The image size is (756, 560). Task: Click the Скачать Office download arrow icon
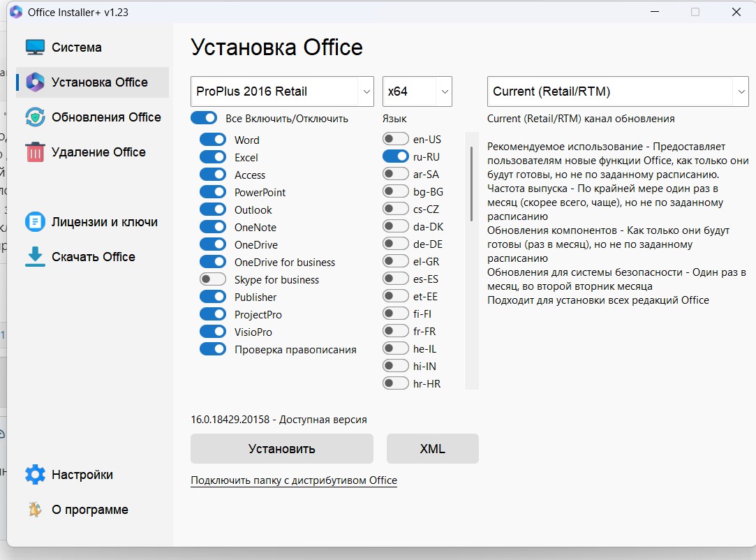click(x=35, y=256)
